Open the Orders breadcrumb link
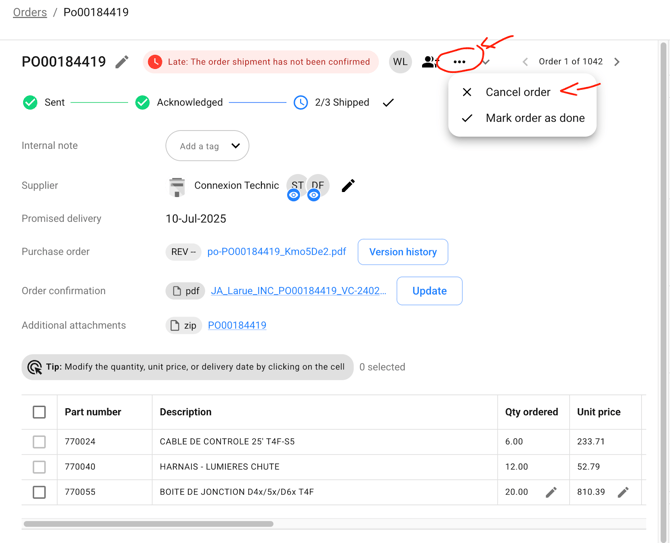This screenshot has width=670, height=543. point(30,13)
